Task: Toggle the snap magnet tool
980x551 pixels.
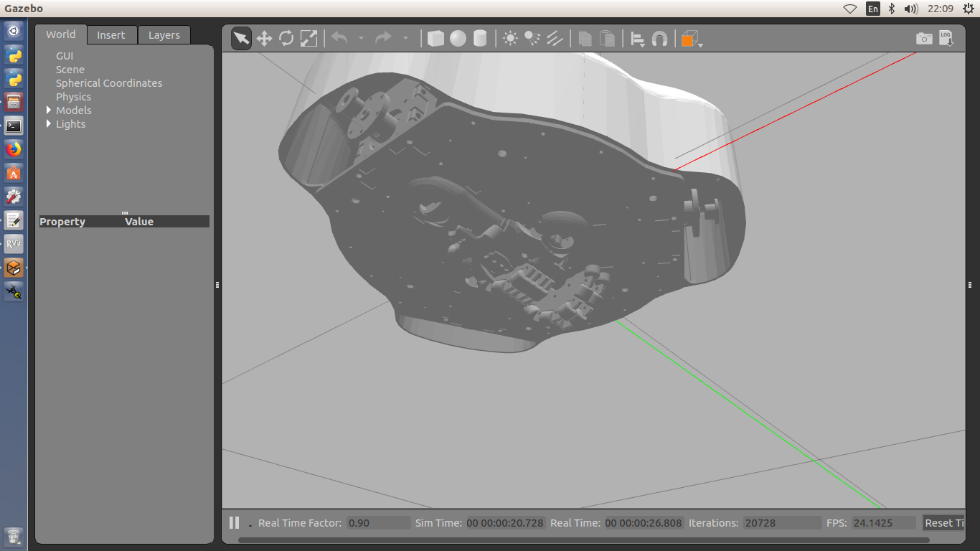Action: (x=659, y=39)
